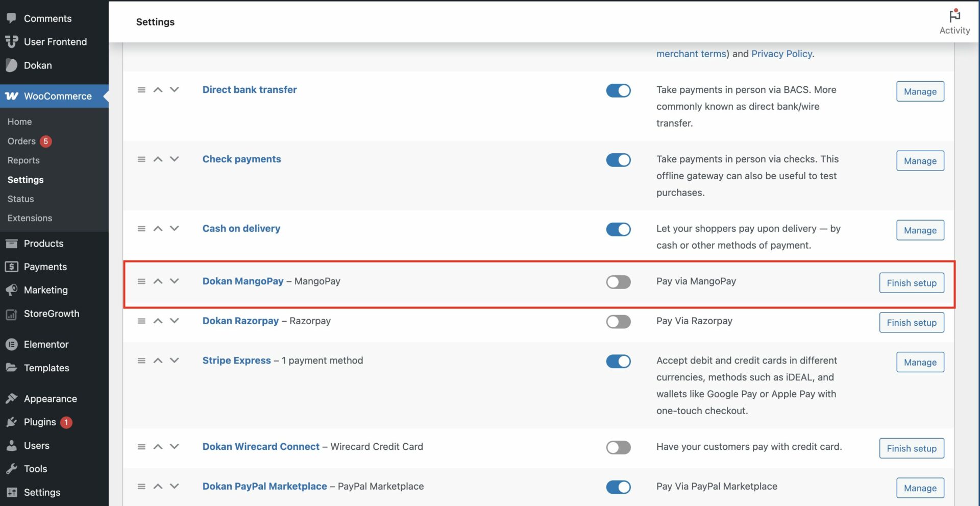Click Finish setup for Dokan Wirecard Connect
Viewport: 980px width, 506px height.
911,448
